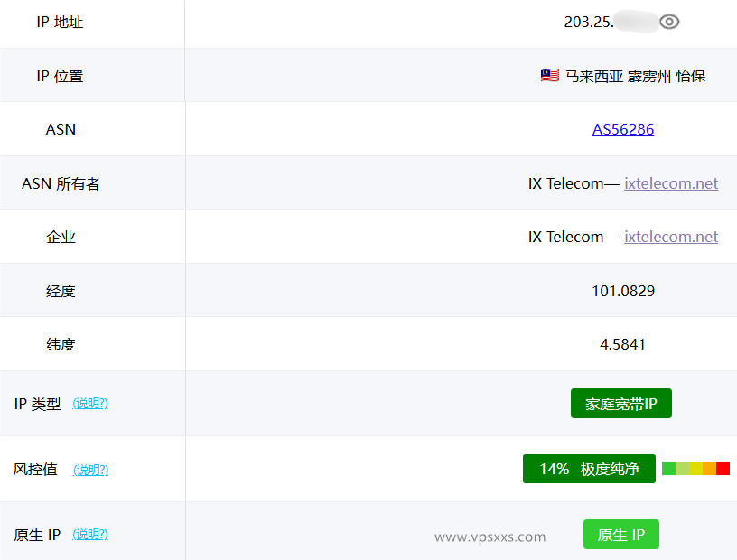Open the 说明? link next to 原生 IP
Image resolution: width=737 pixels, height=560 pixels.
[90, 534]
